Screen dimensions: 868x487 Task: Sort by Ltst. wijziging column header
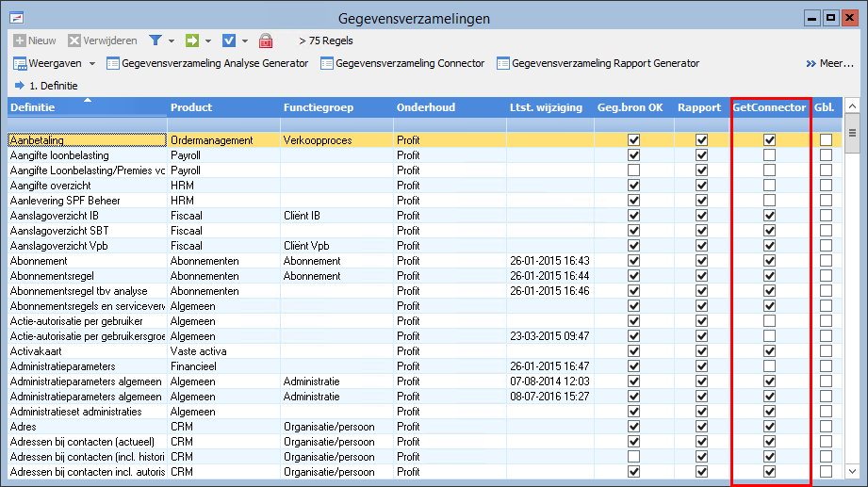point(550,107)
